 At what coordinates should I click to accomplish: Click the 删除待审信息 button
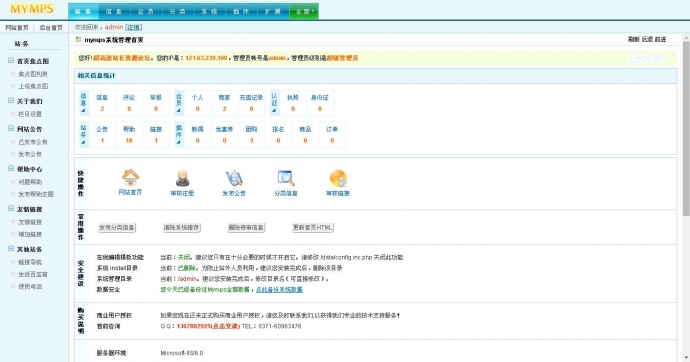pyautogui.click(x=246, y=227)
